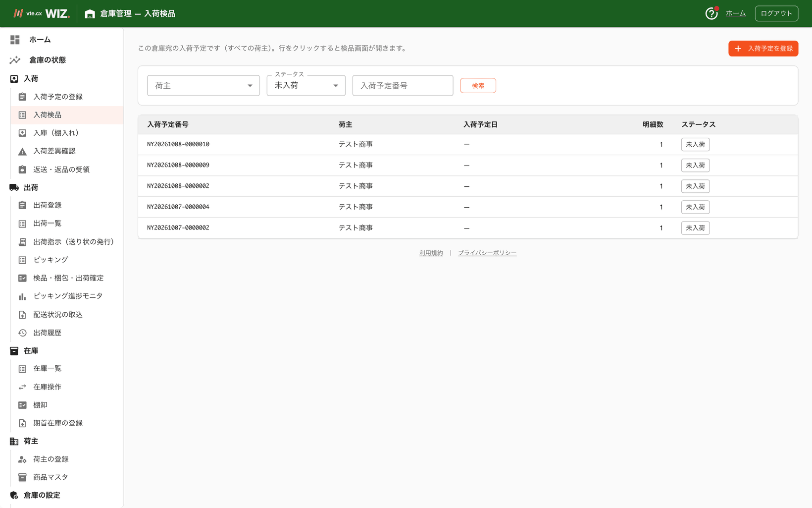Open row NY20261008-0000002
The width and height of the screenshot is (812, 508).
pyautogui.click(x=468, y=186)
